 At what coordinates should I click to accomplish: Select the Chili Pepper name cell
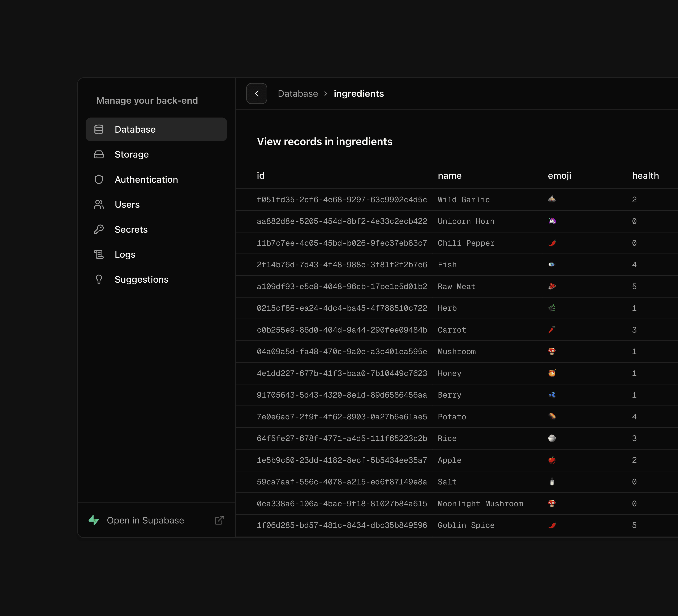pos(466,243)
